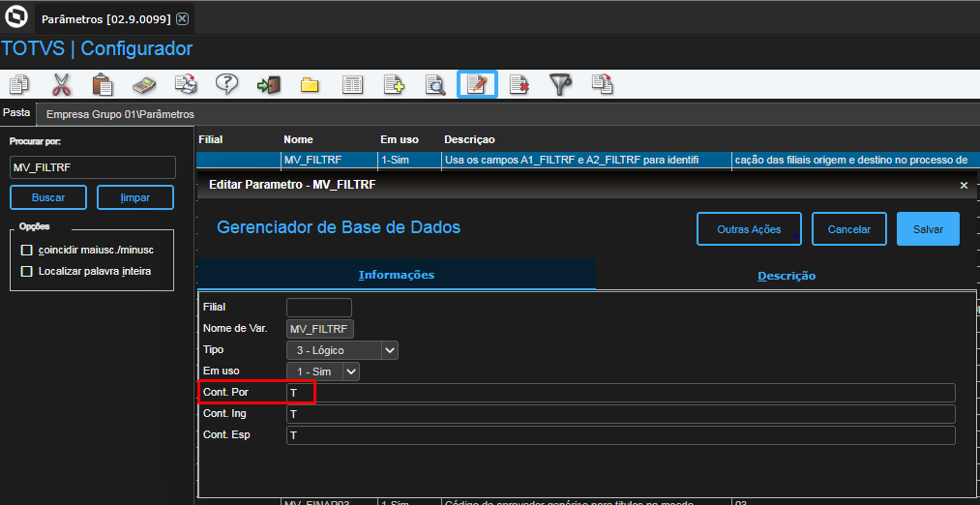Click the limpar button
This screenshot has width=980, height=505.
135,197
